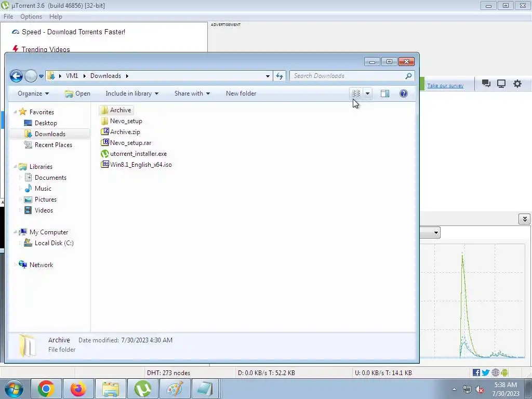Collapse uTorrent detail pane chevron
The height and width of the screenshot is (399, 532).
[525, 219]
